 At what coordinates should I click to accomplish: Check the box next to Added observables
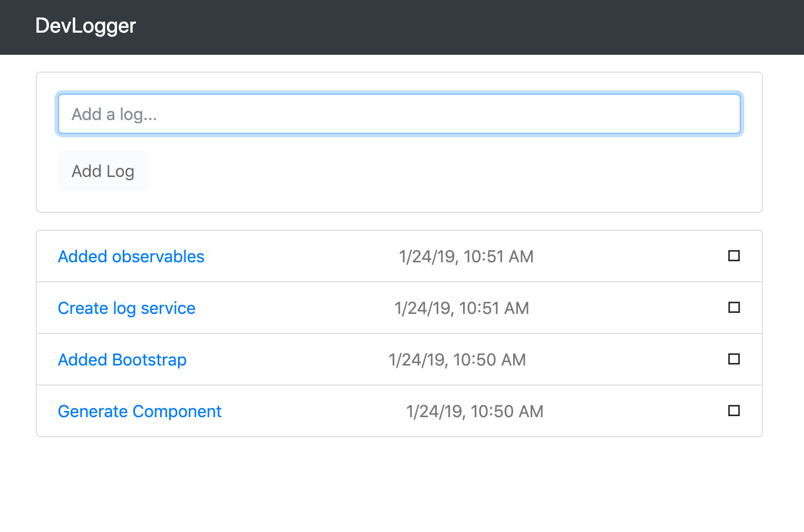pyautogui.click(x=734, y=256)
